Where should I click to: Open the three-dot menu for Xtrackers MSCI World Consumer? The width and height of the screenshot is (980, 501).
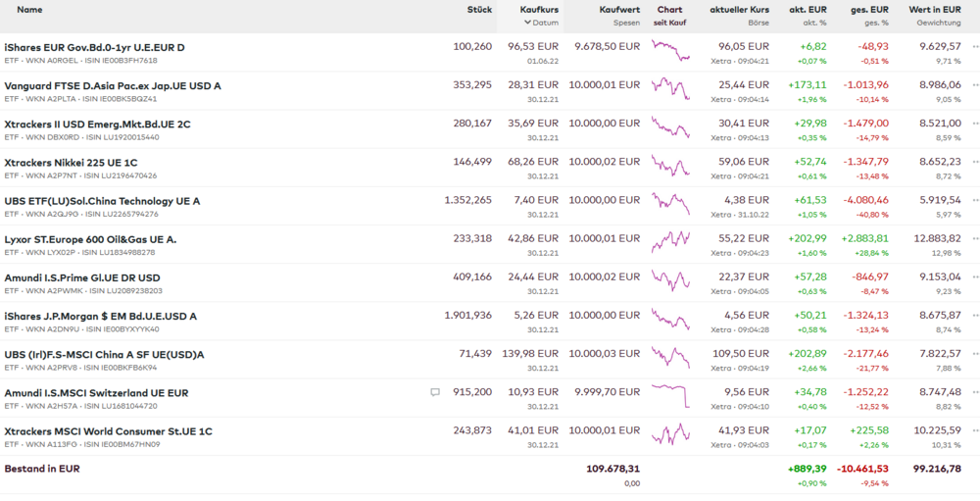click(975, 430)
